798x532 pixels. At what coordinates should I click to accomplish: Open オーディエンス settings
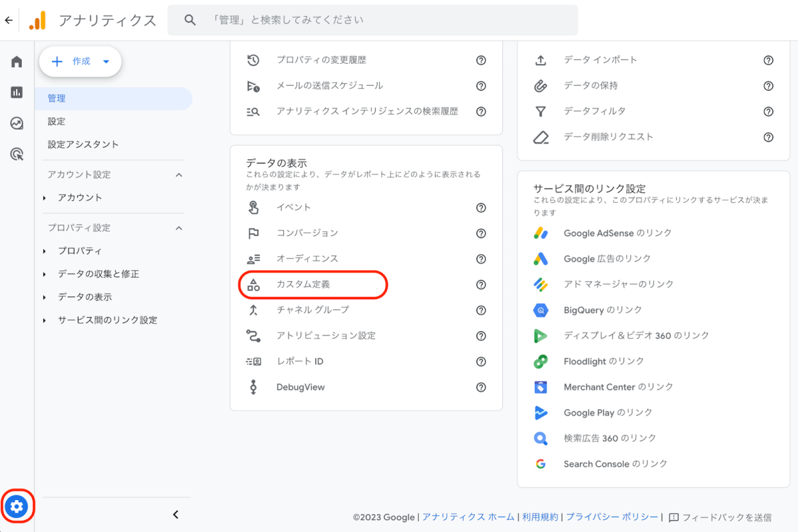point(307,259)
